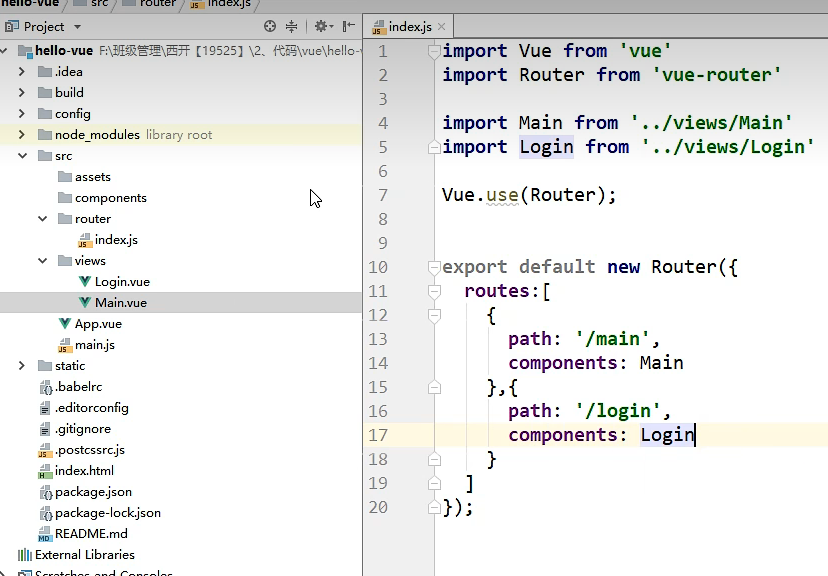
Task: Select .gitignore file
Action: coord(82,429)
